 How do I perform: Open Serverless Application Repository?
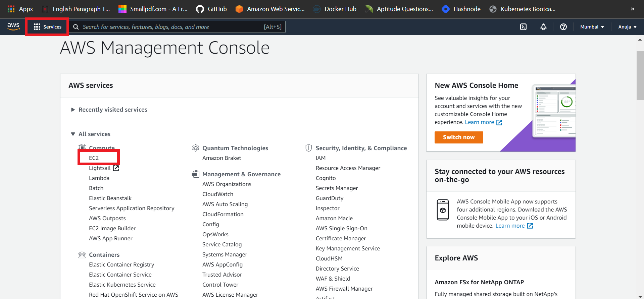132,208
